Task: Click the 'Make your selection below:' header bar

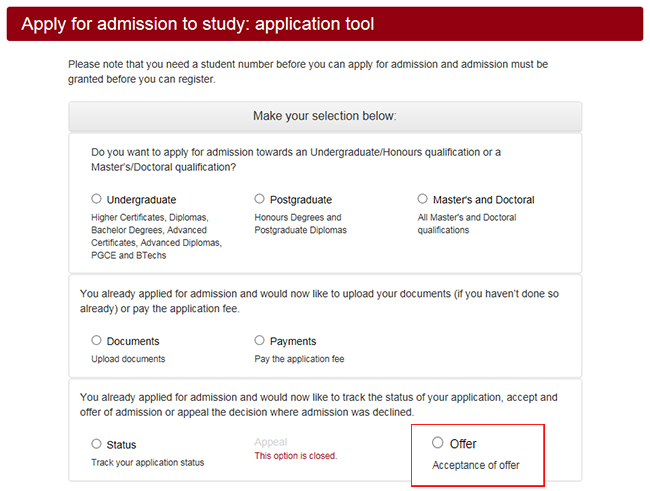Action: tap(325, 116)
